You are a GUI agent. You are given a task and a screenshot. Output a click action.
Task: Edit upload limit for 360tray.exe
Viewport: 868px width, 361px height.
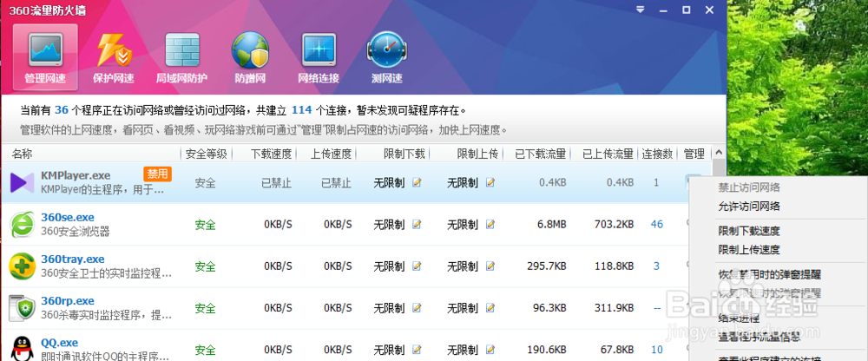pyautogui.click(x=490, y=266)
